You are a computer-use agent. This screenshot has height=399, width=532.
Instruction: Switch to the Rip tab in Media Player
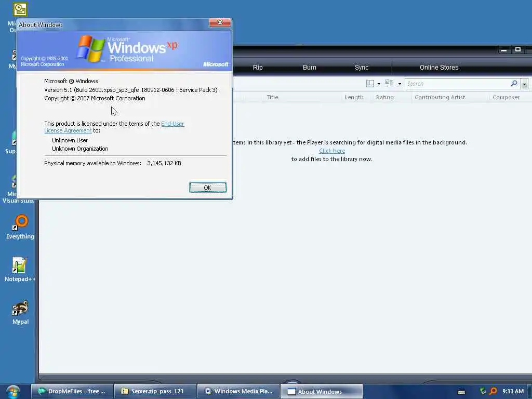click(258, 67)
